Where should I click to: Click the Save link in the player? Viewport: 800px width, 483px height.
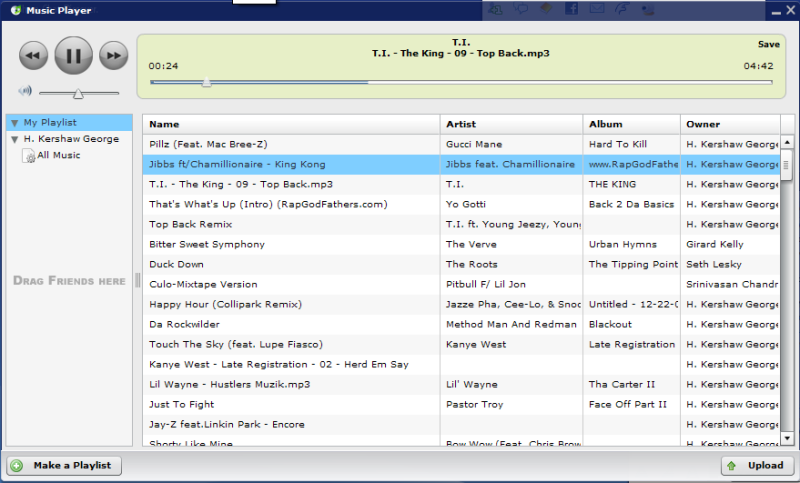[768, 44]
